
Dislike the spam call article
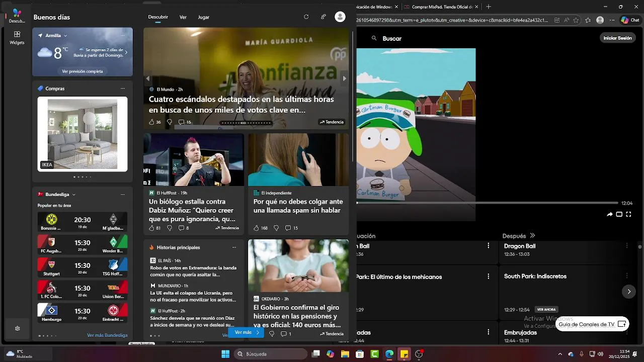[x=276, y=228]
